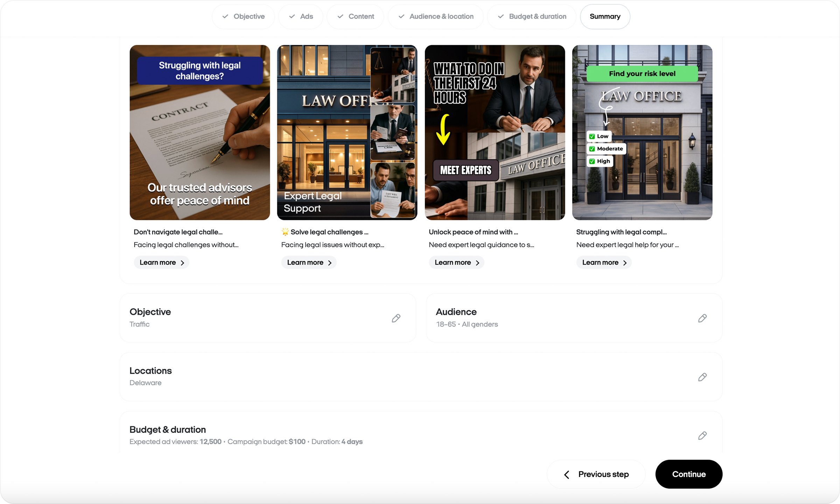Select the Find your risk level ad
840x504 pixels.
coord(642,132)
